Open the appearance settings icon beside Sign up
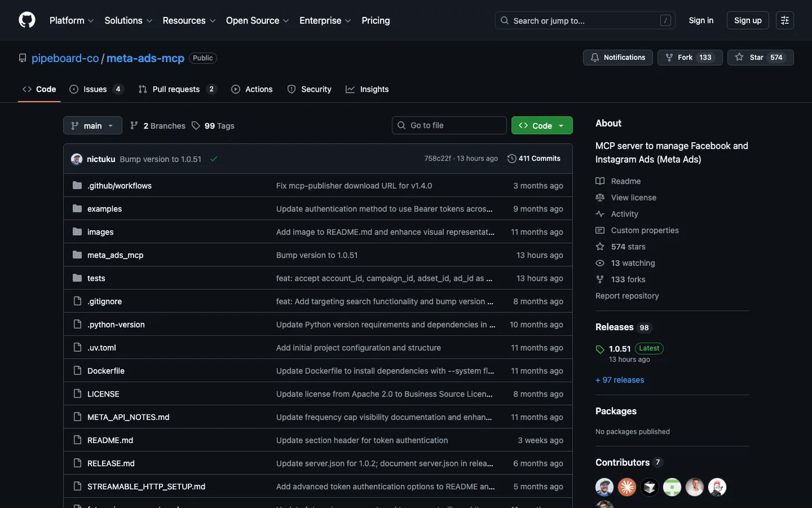Viewport: 812px width, 508px height. (x=785, y=20)
